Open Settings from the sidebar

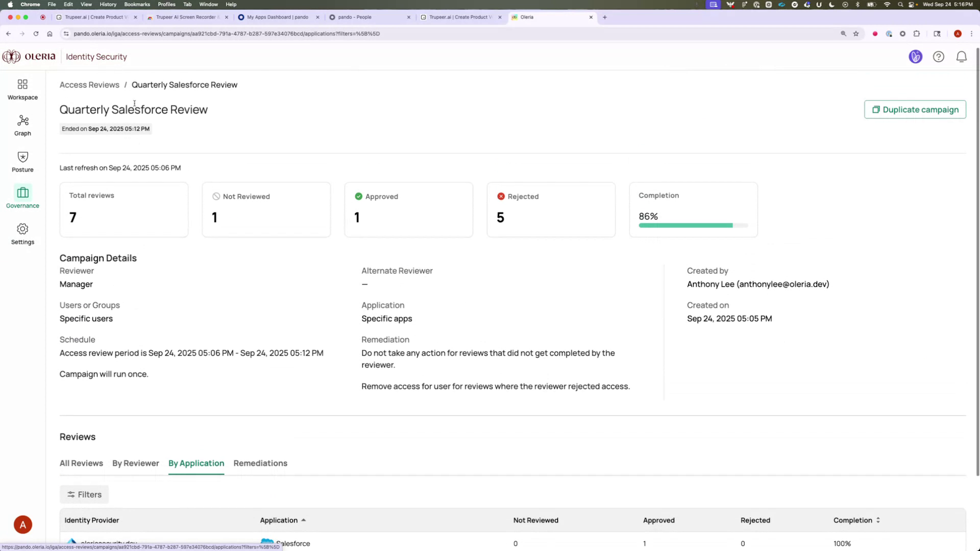(22, 233)
